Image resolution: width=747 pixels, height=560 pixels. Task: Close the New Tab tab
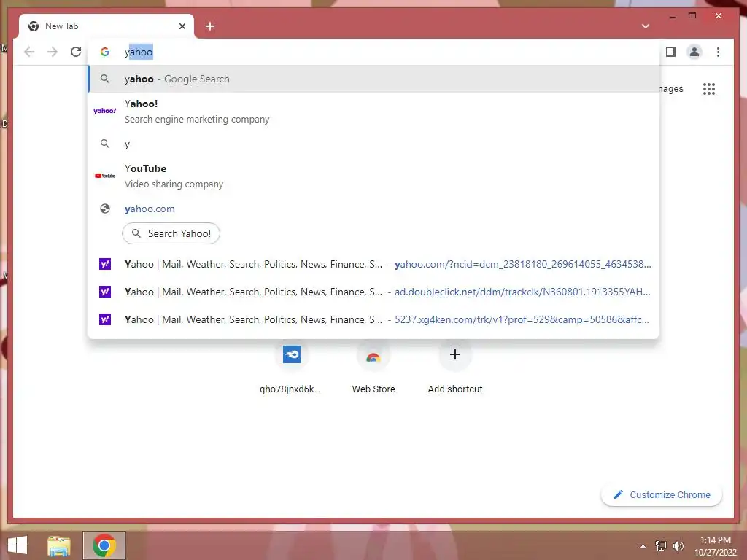(182, 26)
